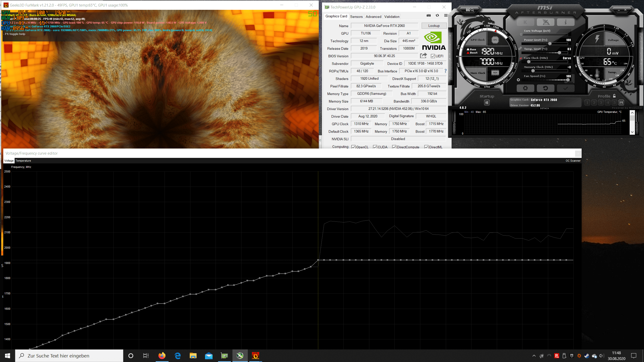Toggle the DirectCompute checkbox

pos(394,147)
